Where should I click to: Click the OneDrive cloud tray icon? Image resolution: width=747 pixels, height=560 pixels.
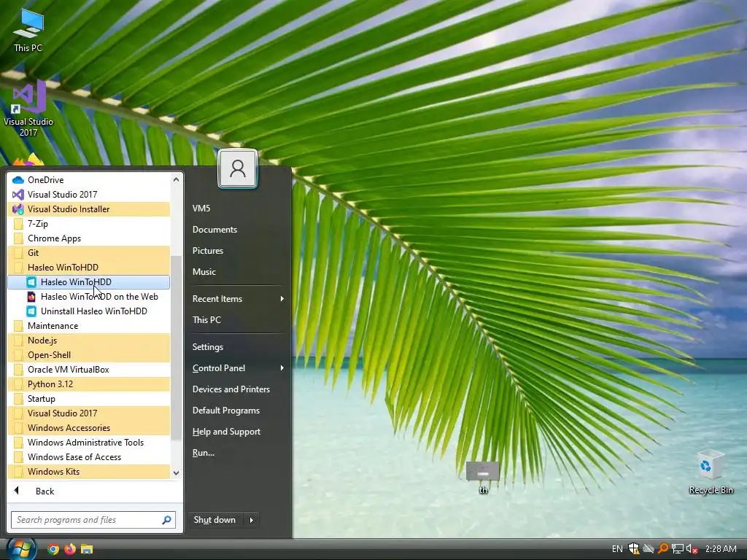[x=648, y=548]
